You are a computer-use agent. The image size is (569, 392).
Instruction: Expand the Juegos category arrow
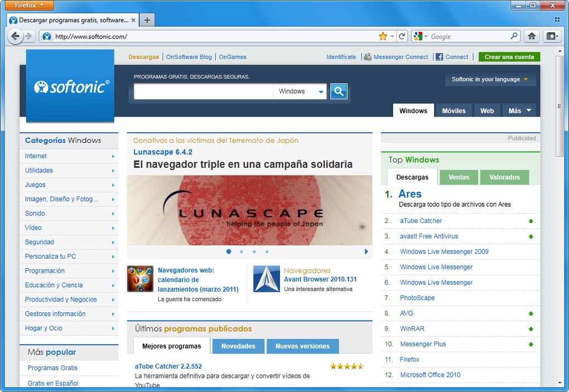pos(113,185)
